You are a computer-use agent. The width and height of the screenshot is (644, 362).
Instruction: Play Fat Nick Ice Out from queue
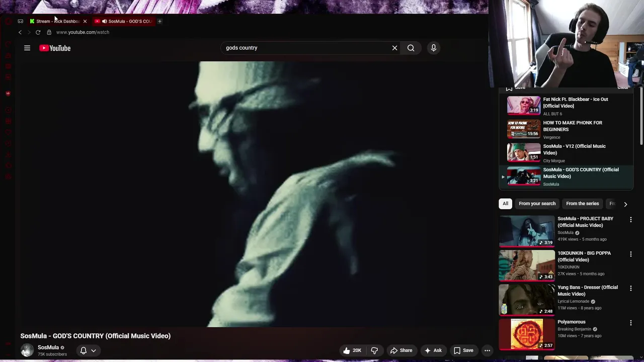(x=566, y=106)
